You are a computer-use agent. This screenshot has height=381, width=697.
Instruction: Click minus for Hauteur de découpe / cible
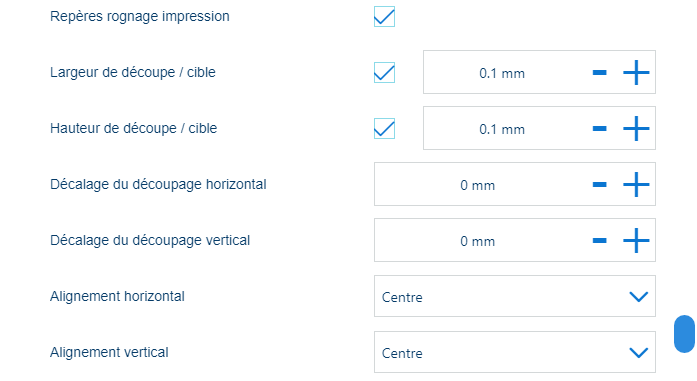[x=600, y=128]
